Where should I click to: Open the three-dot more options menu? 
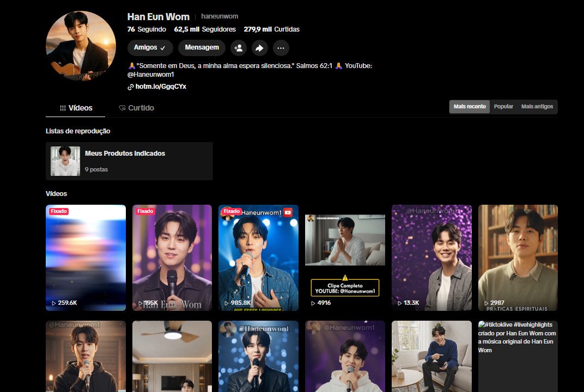click(x=281, y=48)
